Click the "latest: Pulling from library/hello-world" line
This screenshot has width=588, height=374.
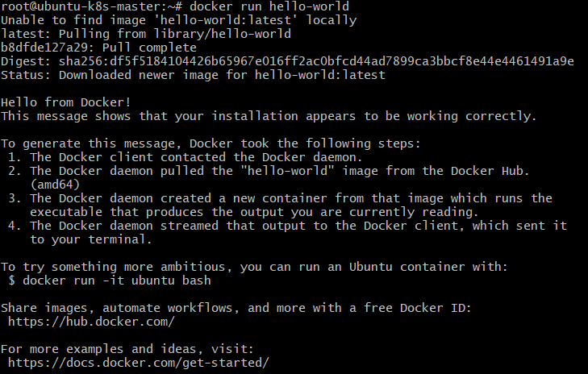coord(146,34)
